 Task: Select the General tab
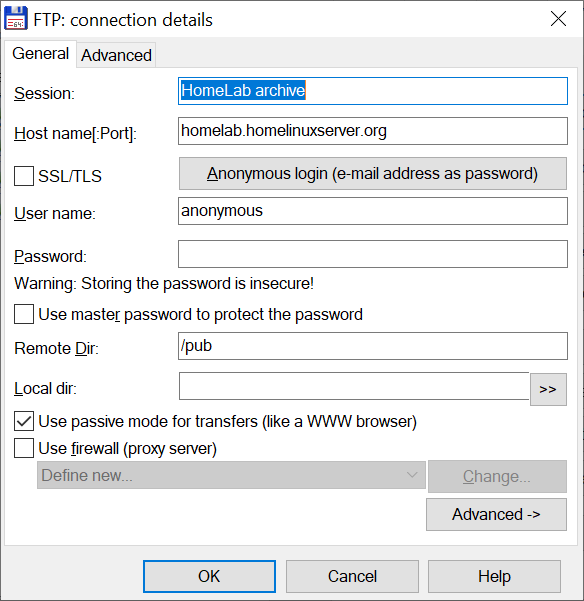(40, 54)
